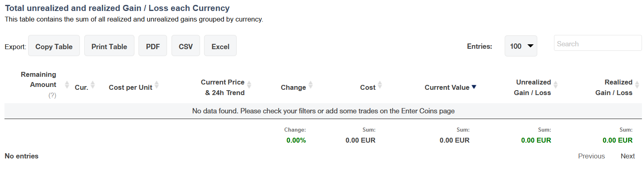Select the Current Value column header
The image size is (644, 169).
[447, 87]
